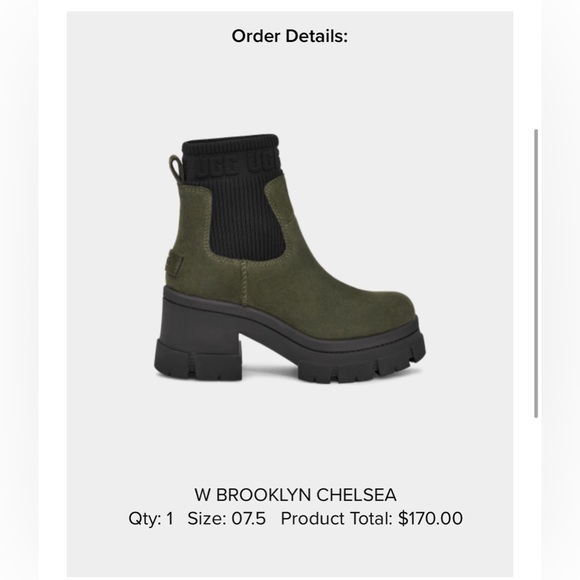
Task: Click the Order Details heading
Action: [290, 36]
